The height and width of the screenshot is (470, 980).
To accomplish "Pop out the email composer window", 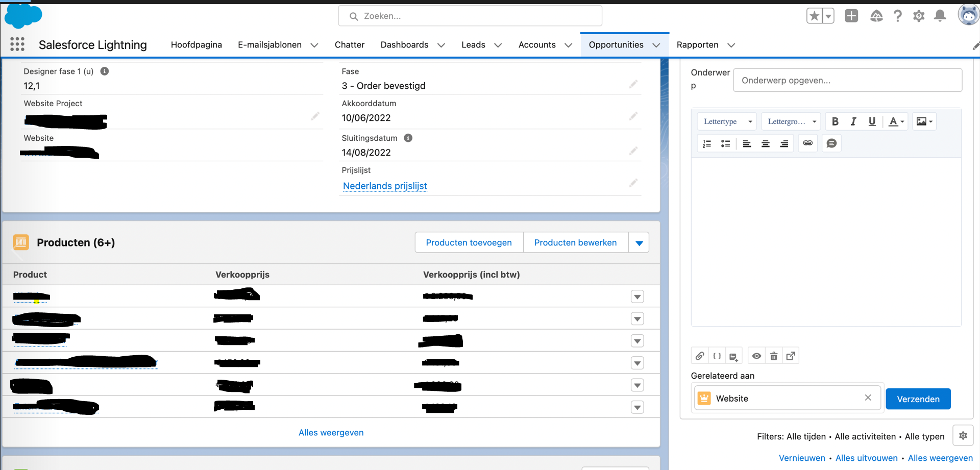I will 791,356.
